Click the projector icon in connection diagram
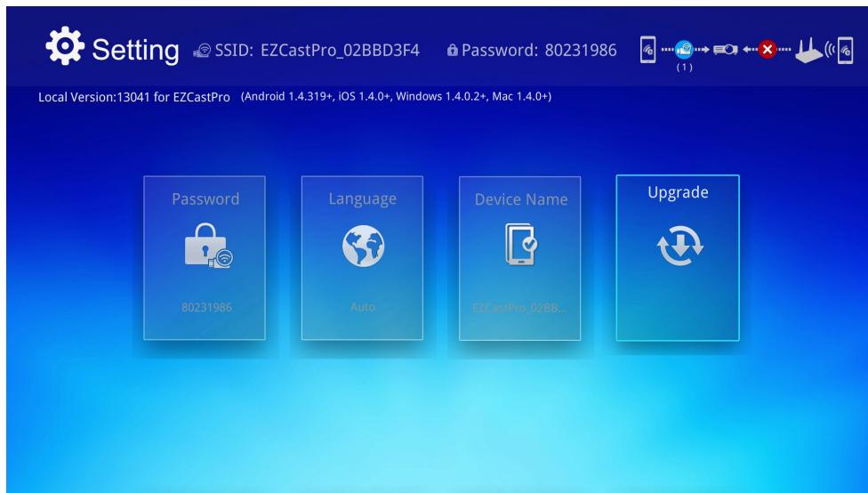 [x=725, y=49]
